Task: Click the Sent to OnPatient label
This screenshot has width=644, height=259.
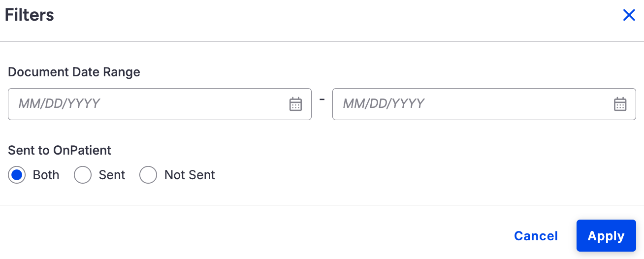Action: click(60, 150)
